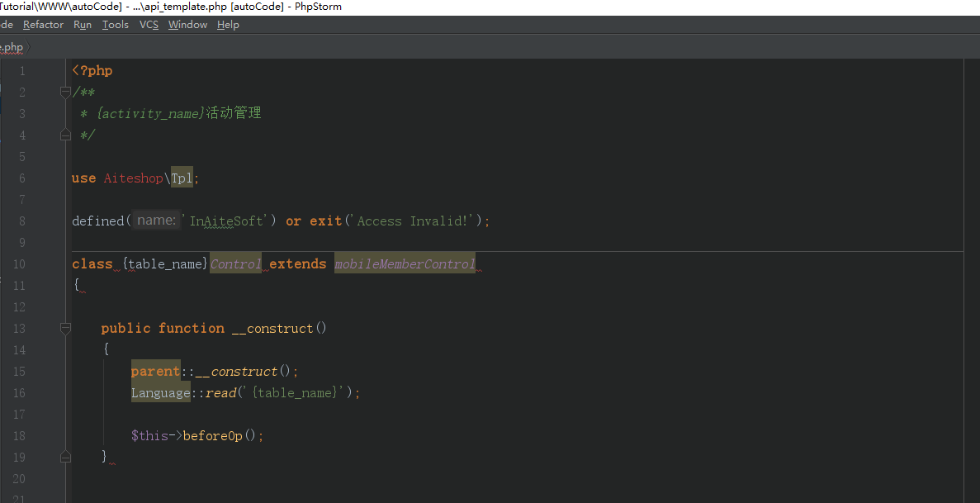Image resolution: width=980 pixels, height=503 pixels.
Task: Click the italic __construct call on line 15
Action: click(236, 372)
